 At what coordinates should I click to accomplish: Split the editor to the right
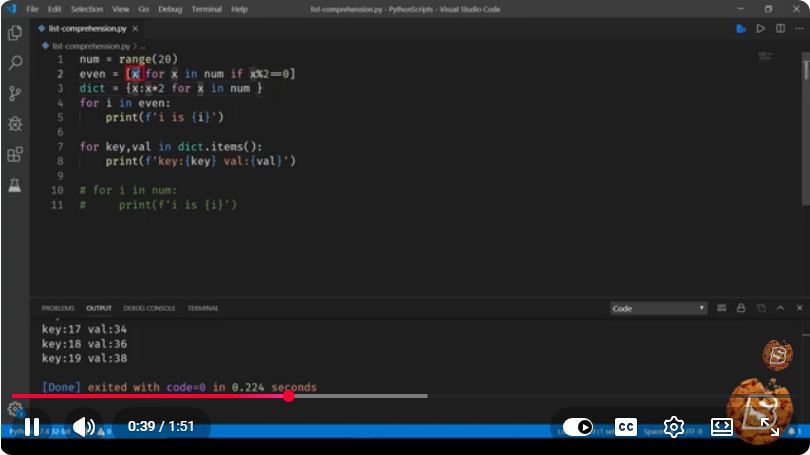pyautogui.click(x=780, y=28)
